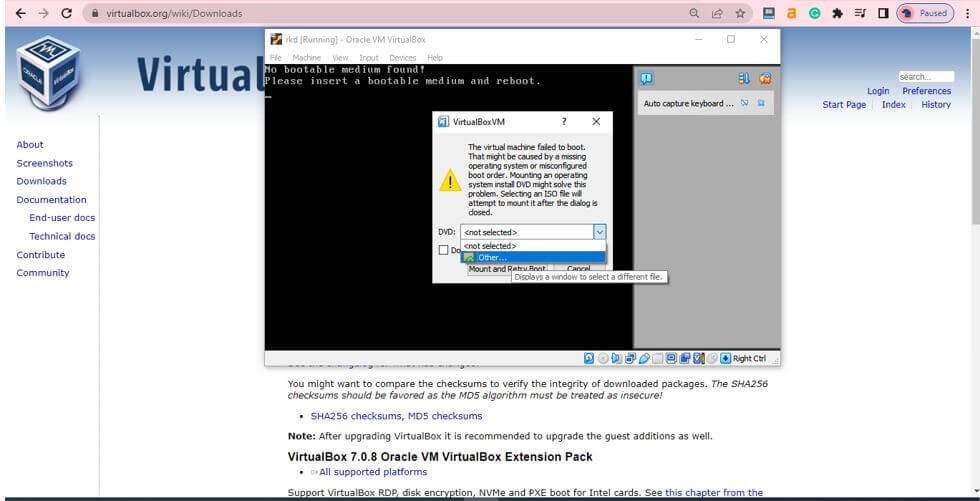This screenshot has height=501, width=980.
Task: Click Amazon extension icon in Chrome toolbar
Action: point(791,13)
